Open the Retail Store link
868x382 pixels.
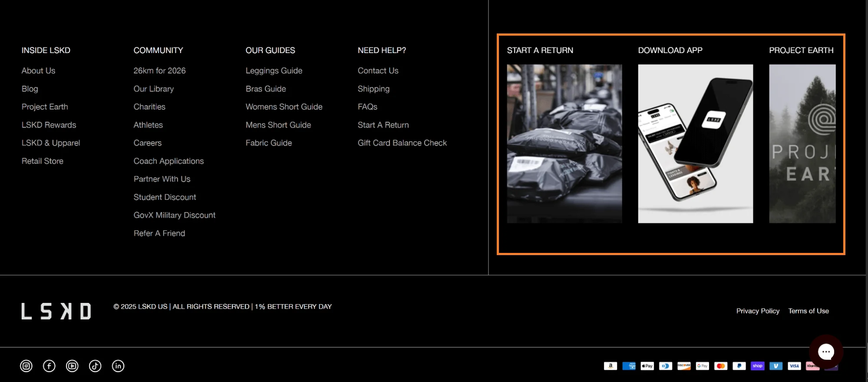43,161
